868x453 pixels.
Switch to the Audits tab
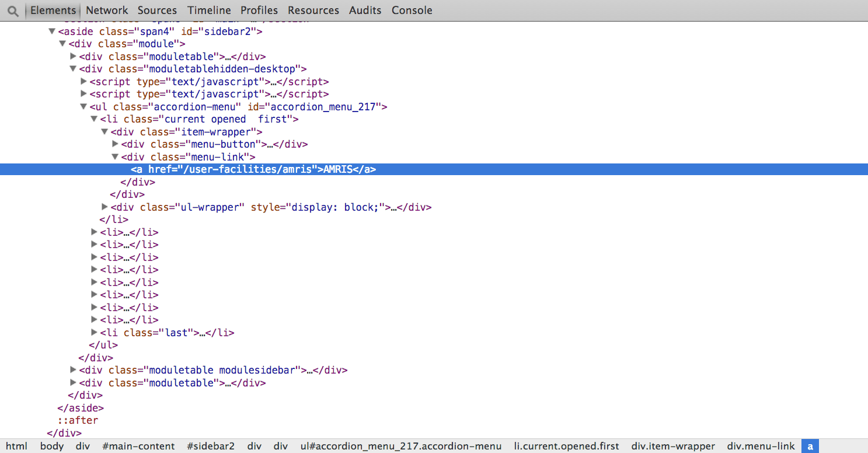pyautogui.click(x=365, y=11)
